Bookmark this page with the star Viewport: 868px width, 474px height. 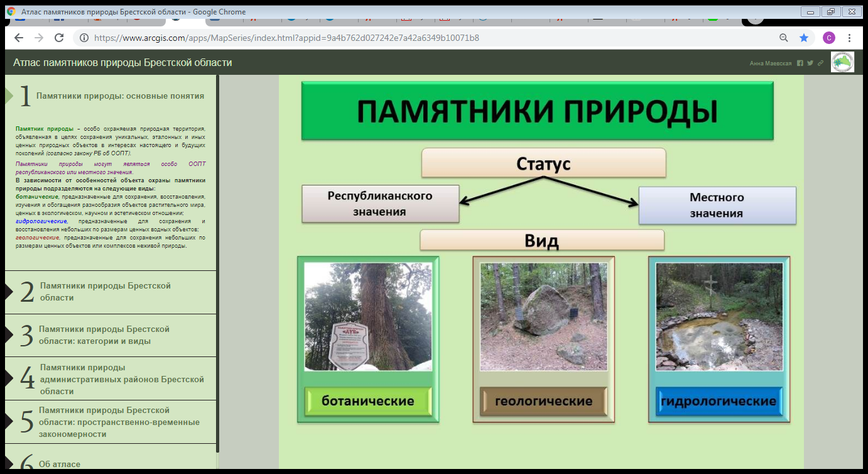pos(804,38)
